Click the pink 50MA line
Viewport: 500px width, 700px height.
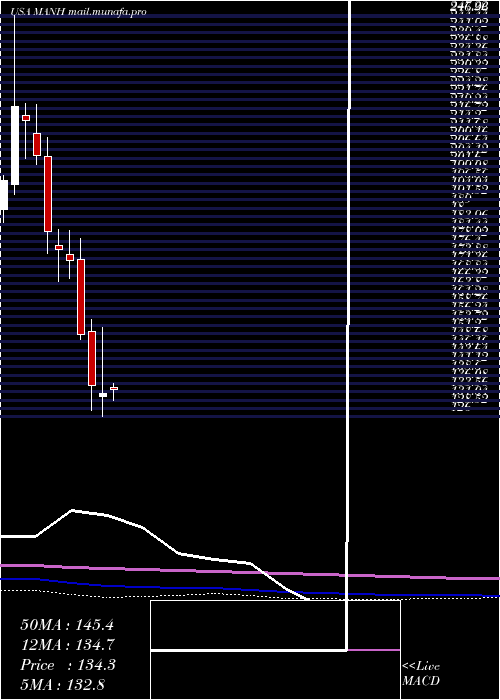pos(250,572)
